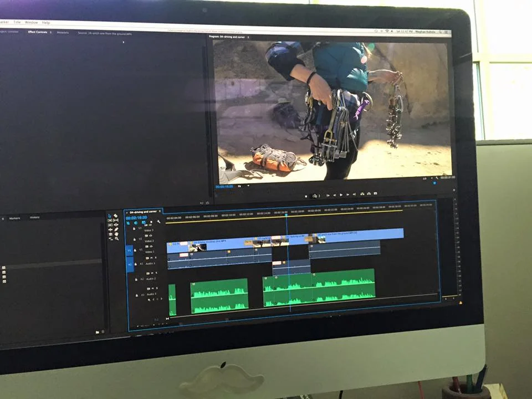Select the 04-driving and corner timeline tab

click(x=143, y=211)
